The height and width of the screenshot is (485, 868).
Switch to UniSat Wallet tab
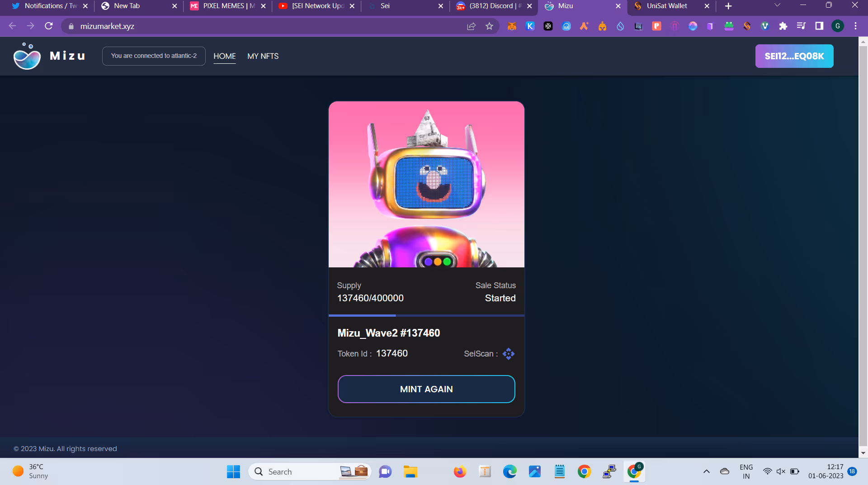666,6
